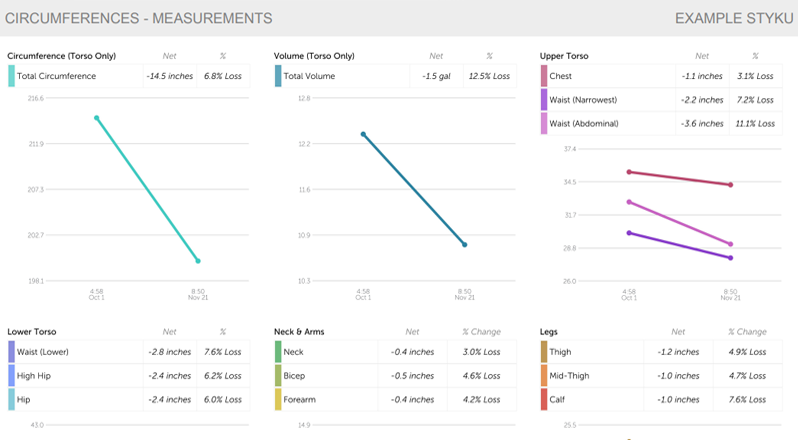The image size is (798, 440).
Task: Click the Upper Torso section heading
Action: point(566,56)
